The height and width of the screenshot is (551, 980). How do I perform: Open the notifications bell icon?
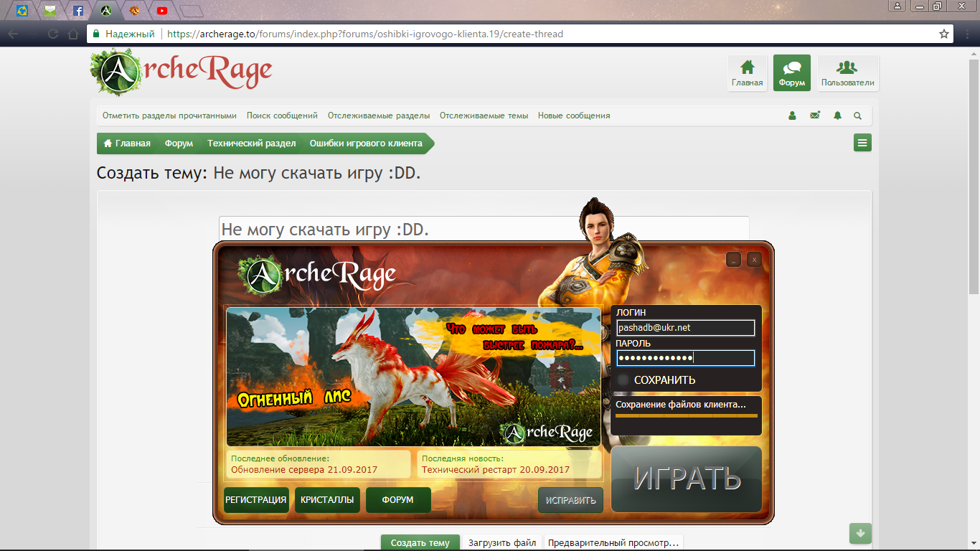click(x=837, y=116)
